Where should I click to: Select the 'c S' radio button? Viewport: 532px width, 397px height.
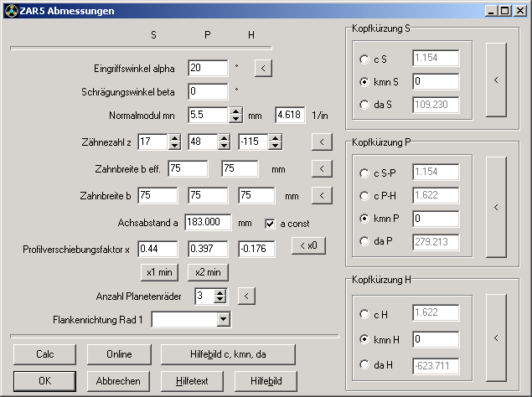pyautogui.click(x=364, y=59)
